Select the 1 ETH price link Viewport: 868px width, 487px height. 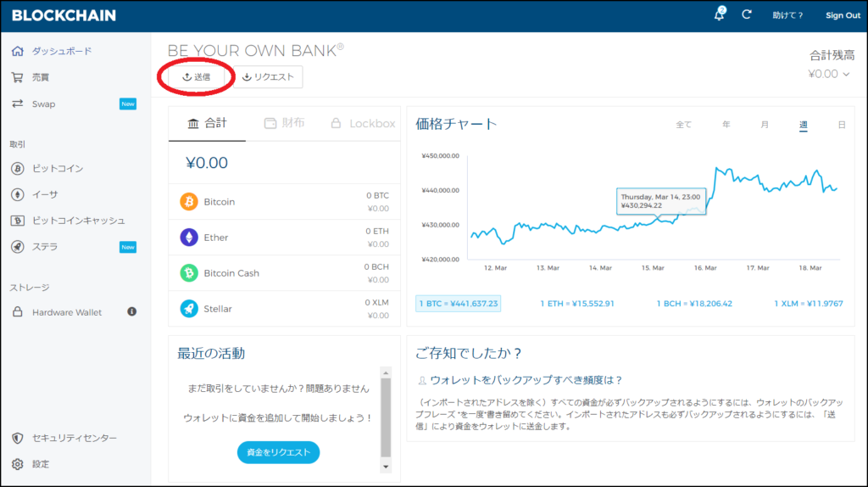(x=576, y=304)
